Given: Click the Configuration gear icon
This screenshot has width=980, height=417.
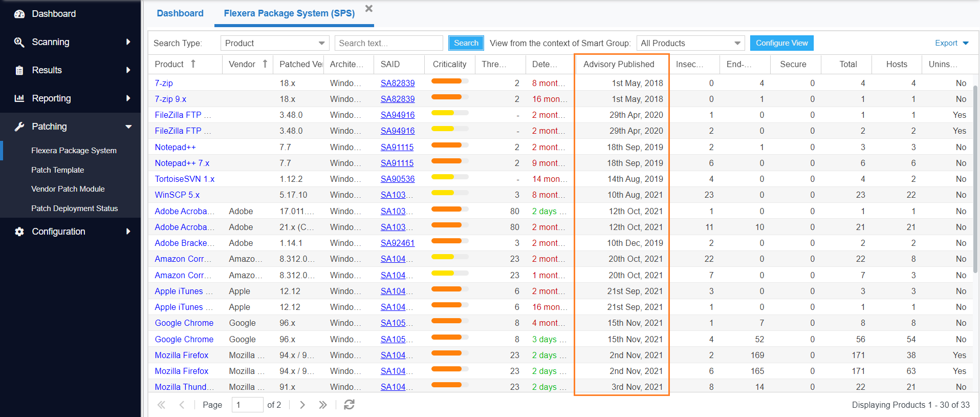Looking at the screenshot, I should tap(19, 232).
